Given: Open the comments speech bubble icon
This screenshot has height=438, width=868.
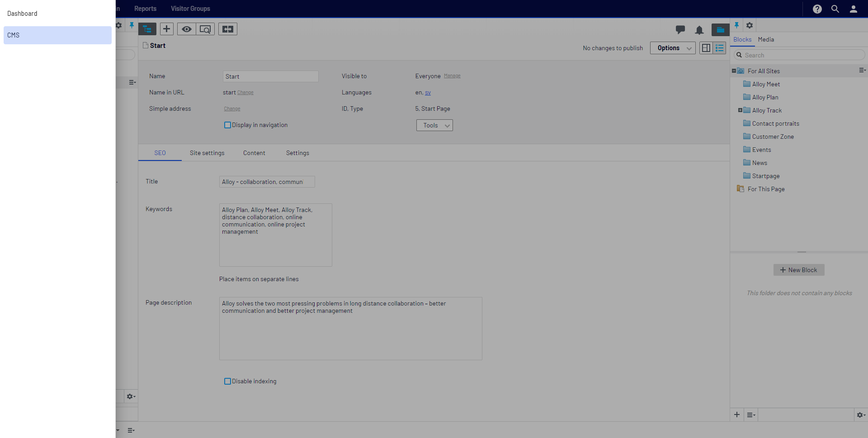Looking at the screenshot, I should 680,30.
